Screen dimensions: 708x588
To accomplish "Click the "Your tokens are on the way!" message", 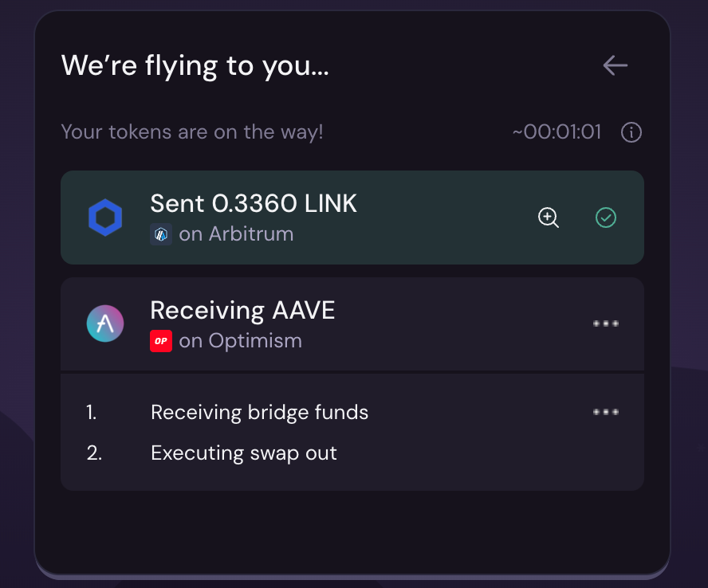I will pyautogui.click(x=192, y=132).
